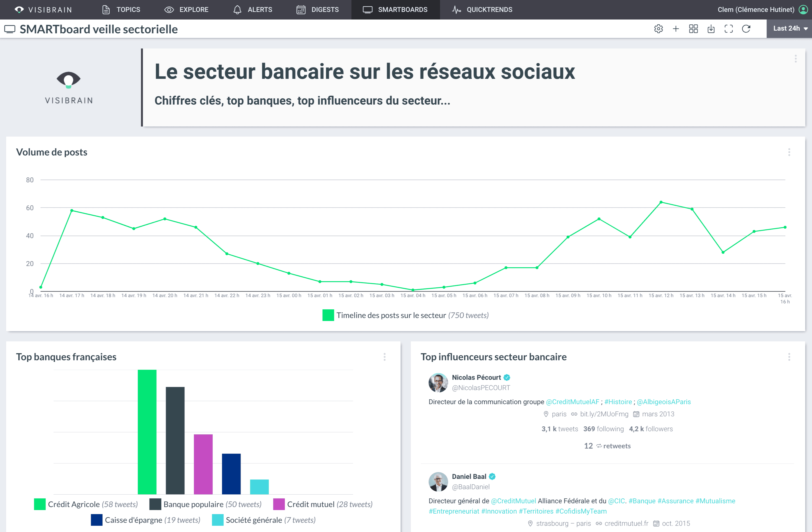Toggle Timeline des posts legend swatch
This screenshot has width=812, height=532.
(328, 315)
